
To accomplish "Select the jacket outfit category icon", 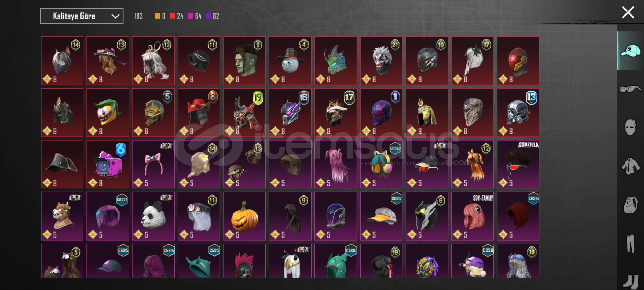I will 631,166.
